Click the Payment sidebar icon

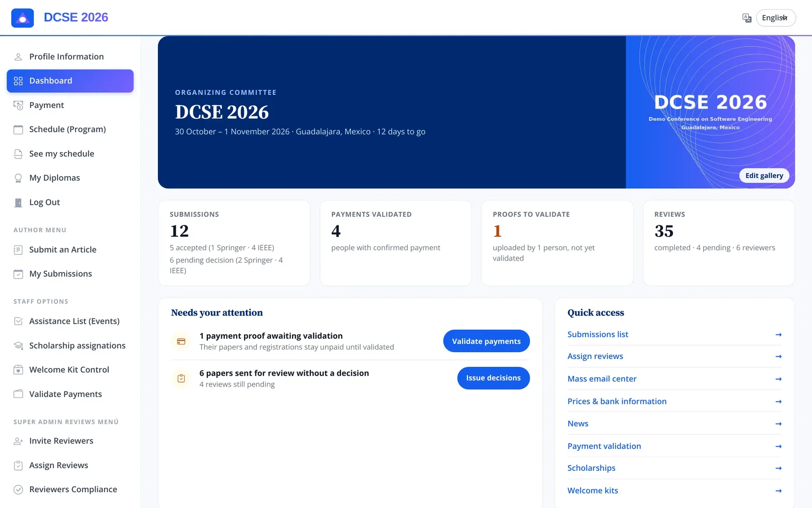[x=18, y=105]
